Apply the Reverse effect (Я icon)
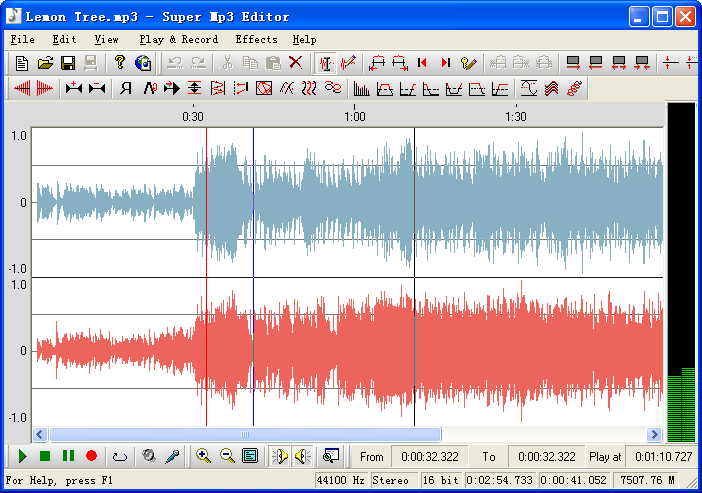 point(126,88)
